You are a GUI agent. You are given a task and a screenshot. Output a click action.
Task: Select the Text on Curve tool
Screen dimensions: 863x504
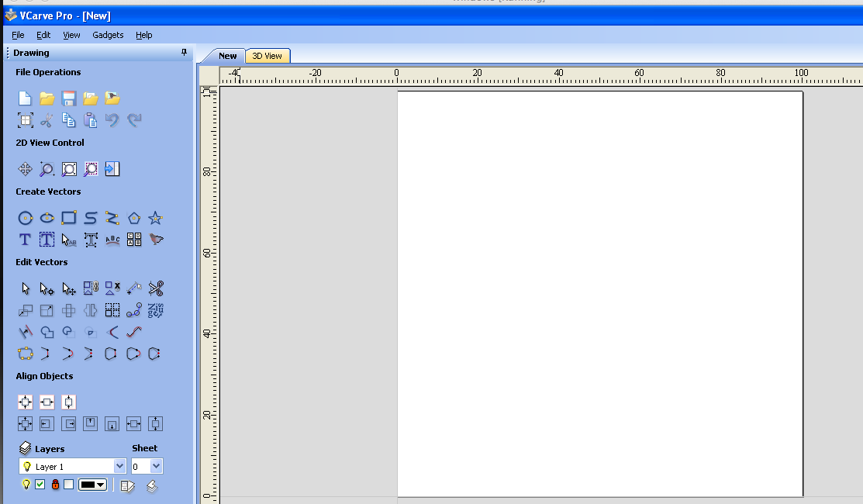point(112,240)
